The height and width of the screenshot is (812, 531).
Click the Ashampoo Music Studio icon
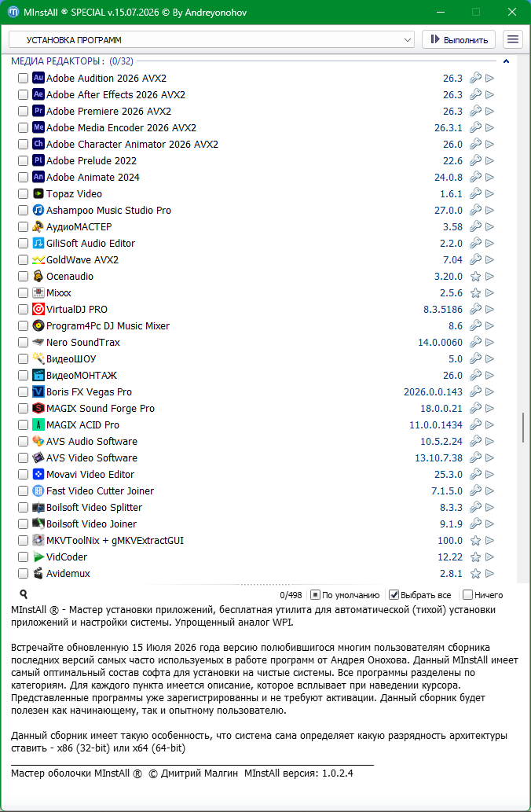pos(38,210)
